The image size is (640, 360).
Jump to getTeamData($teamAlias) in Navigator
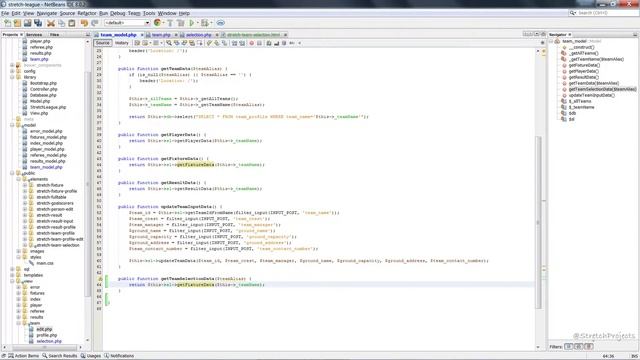click(593, 83)
